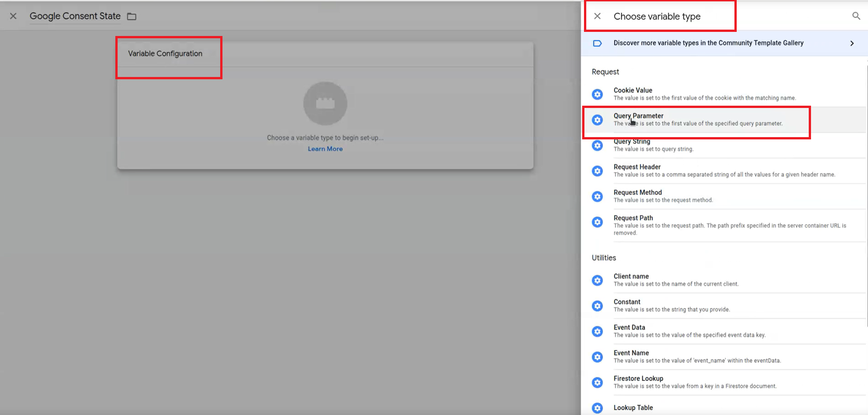Open Discover more variable types banner

(724, 43)
